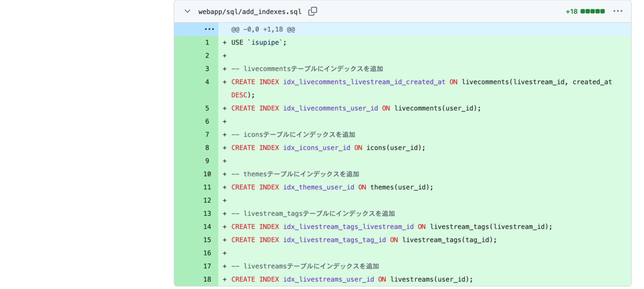Click the file name webapp/sql/add_indexes.sql
This screenshot has width=644, height=289.
tap(250, 11)
